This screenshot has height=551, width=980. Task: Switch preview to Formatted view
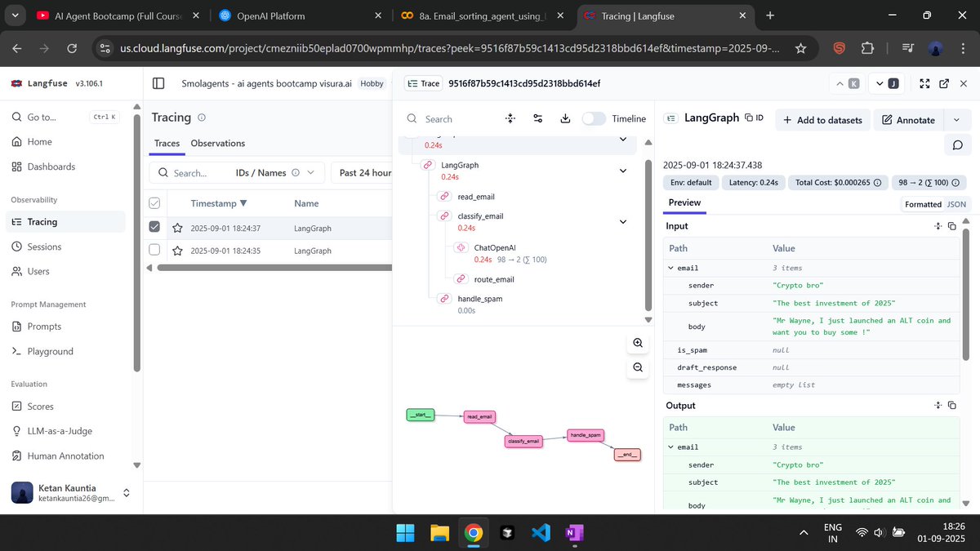coord(923,204)
